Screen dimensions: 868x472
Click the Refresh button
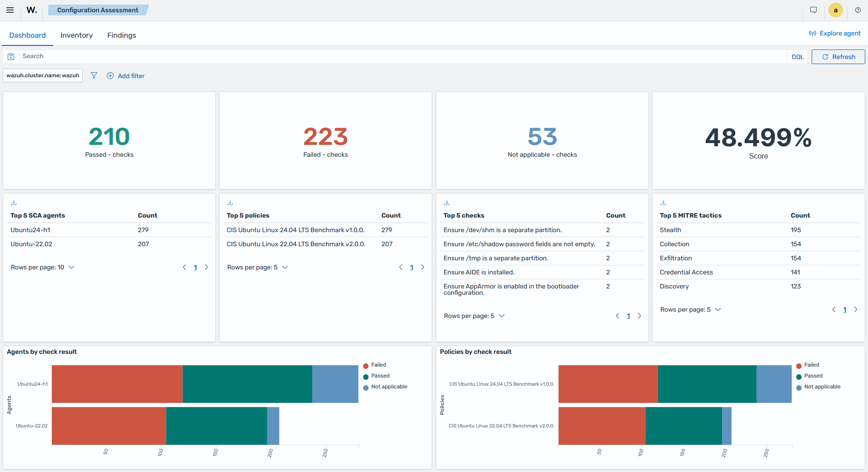point(838,57)
